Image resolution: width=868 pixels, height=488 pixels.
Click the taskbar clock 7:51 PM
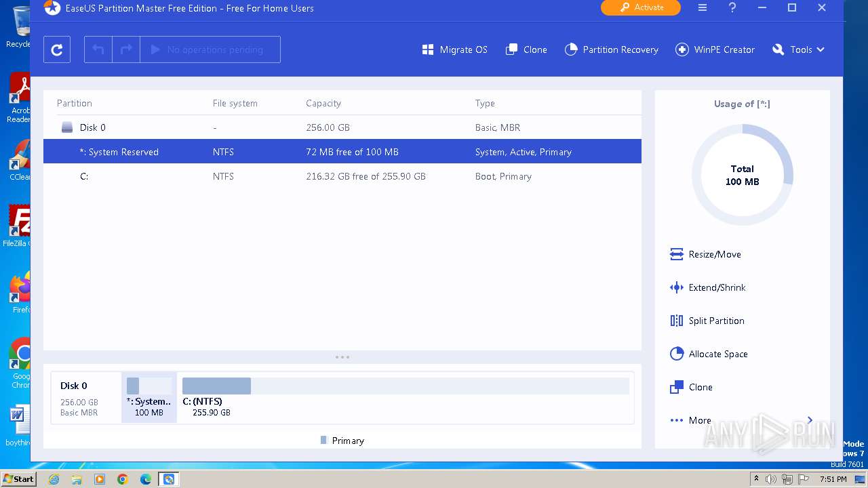(x=833, y=479)
